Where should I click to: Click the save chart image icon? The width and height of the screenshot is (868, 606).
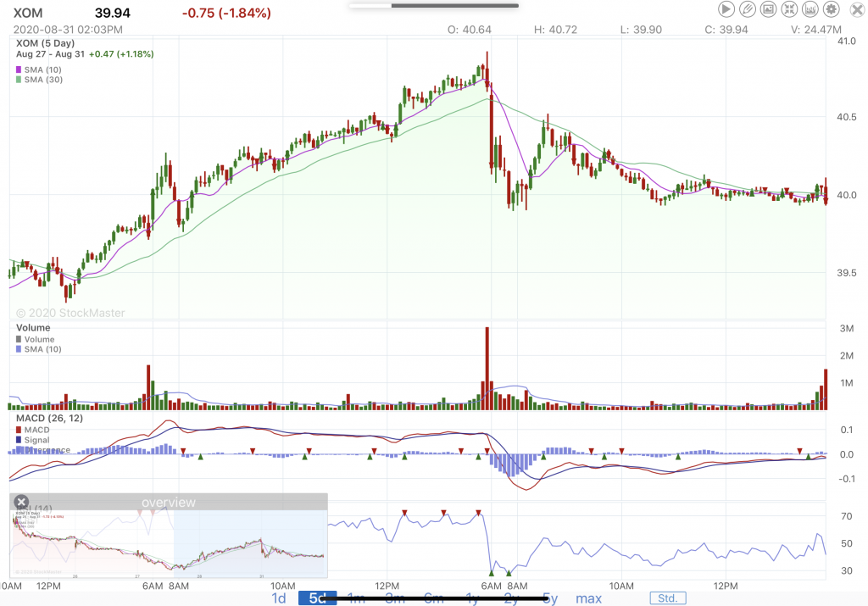[768, 10]
